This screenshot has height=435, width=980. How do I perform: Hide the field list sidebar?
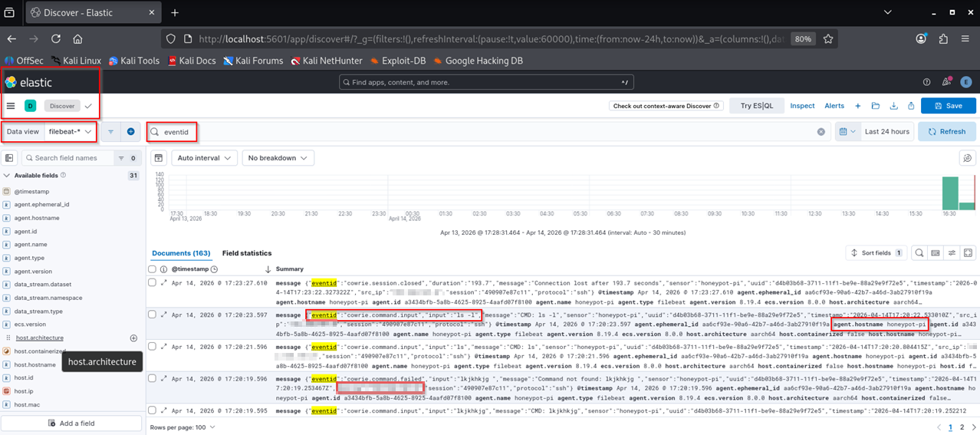point(9,158)
